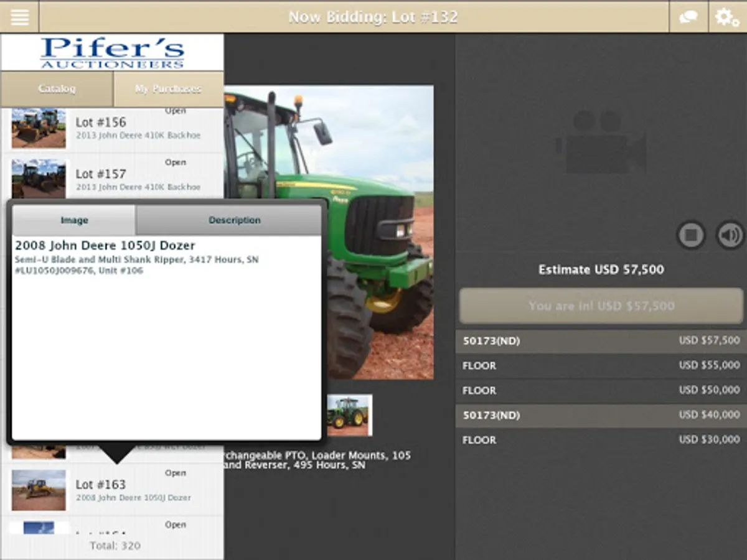Click the You are in! USD $57,500 button
This screenshot has width=747, height=560.
(601, 306)
